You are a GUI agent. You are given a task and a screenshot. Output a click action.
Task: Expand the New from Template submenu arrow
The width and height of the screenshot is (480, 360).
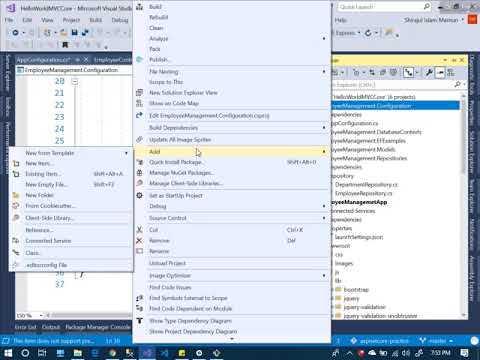pos(126,153)
